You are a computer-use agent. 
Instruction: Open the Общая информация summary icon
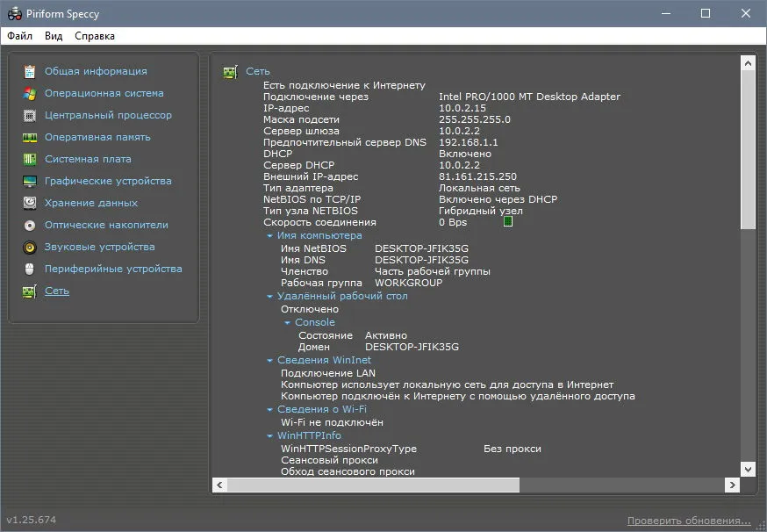pyautogui.click(x=30, y=71)
